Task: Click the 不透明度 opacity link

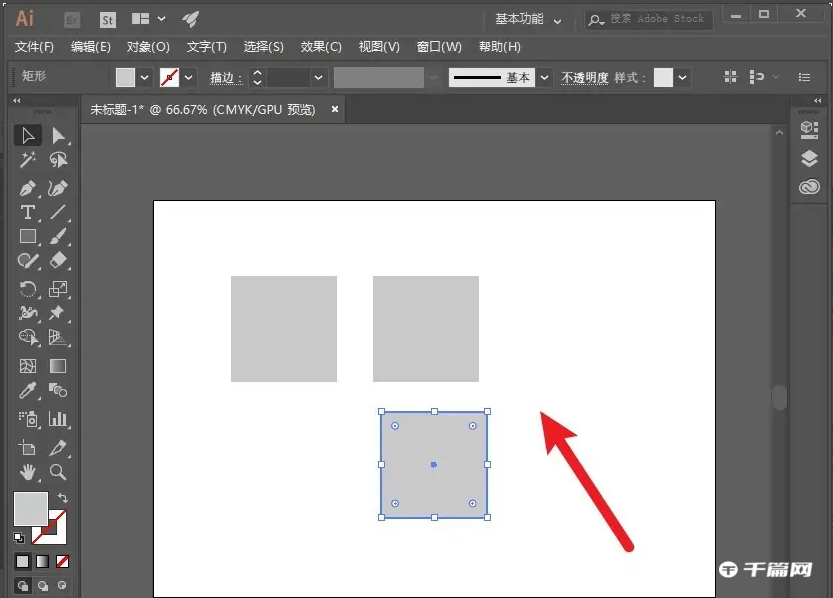Action: 583,77
